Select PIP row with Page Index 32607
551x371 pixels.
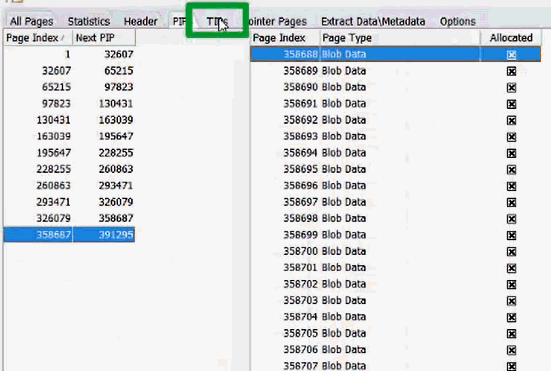pos(69,71)
